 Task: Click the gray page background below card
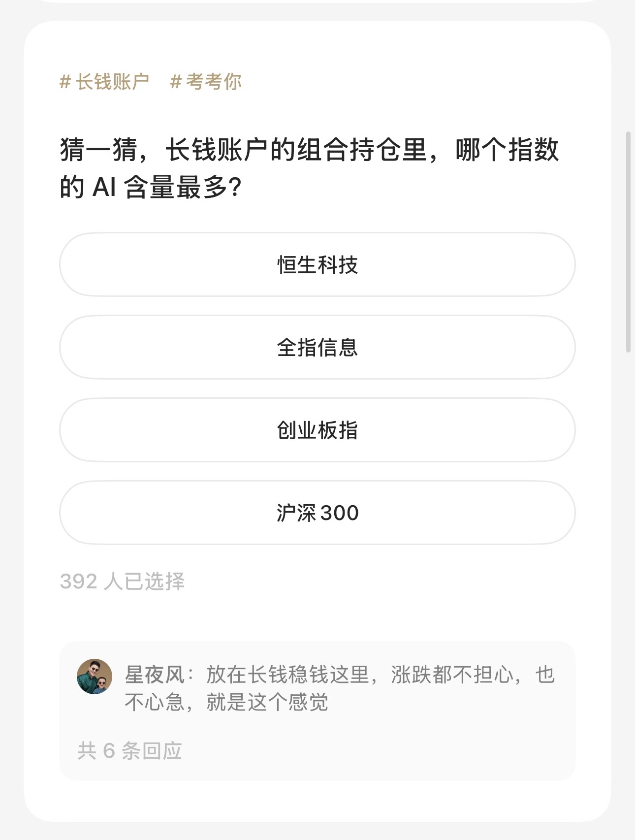pyautogui.click(x=317, y=832)
